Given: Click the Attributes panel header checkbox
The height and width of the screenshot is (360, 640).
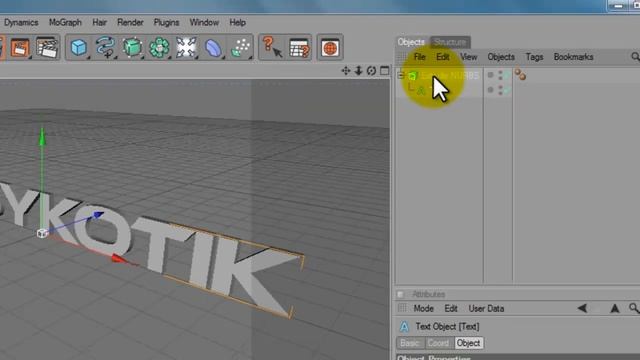Looking at the screenshot, I should 400,294.
